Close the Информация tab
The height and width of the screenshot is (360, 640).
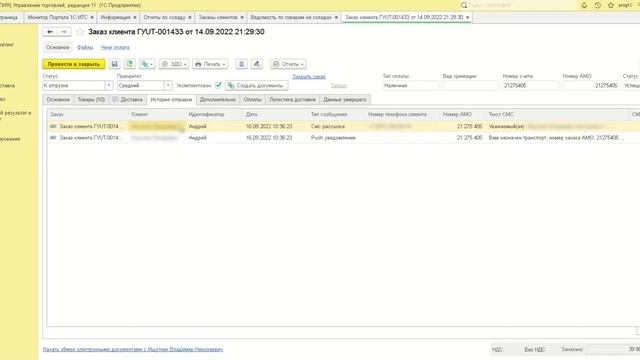coord(135,18)
